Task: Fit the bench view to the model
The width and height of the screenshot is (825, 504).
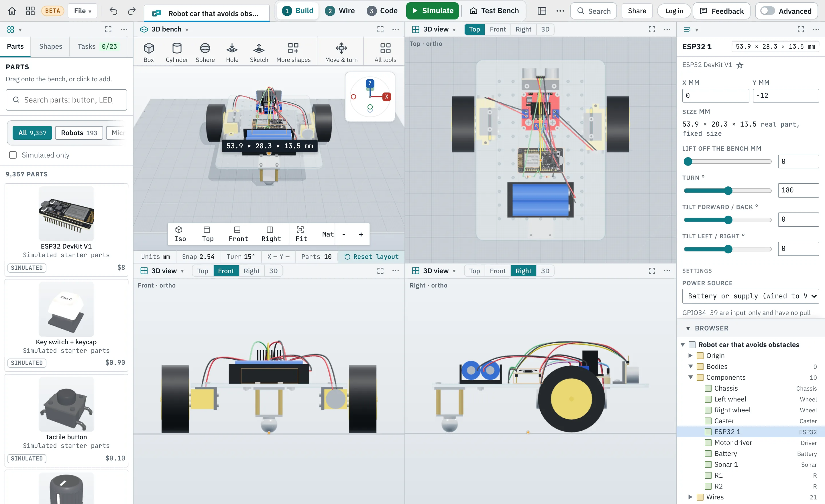Action: pos(301,234)
